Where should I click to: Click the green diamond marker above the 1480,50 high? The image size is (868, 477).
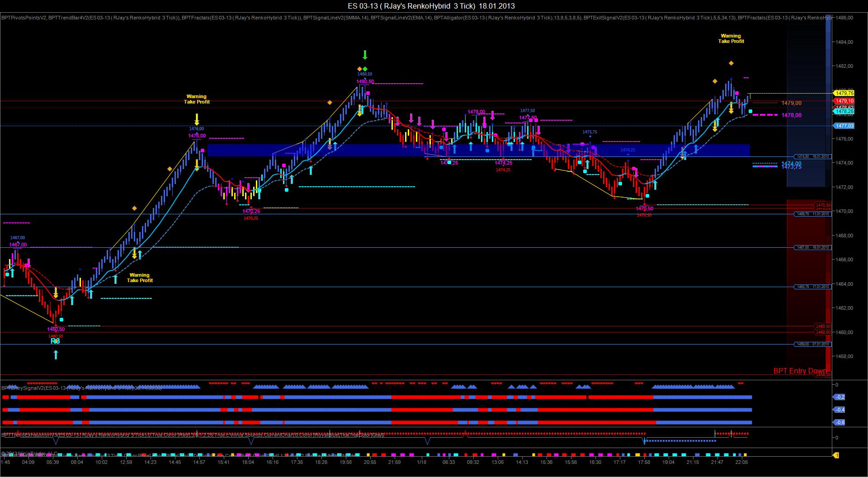(365, 69)
